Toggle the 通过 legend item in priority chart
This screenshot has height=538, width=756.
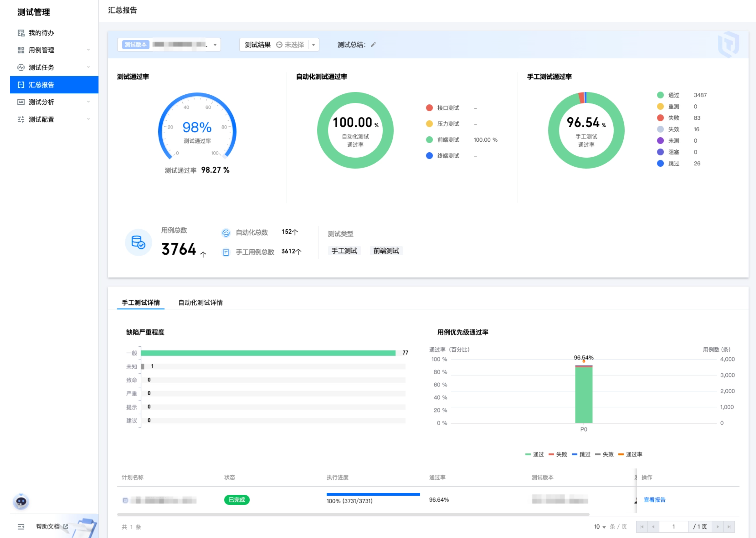[534, 454]
